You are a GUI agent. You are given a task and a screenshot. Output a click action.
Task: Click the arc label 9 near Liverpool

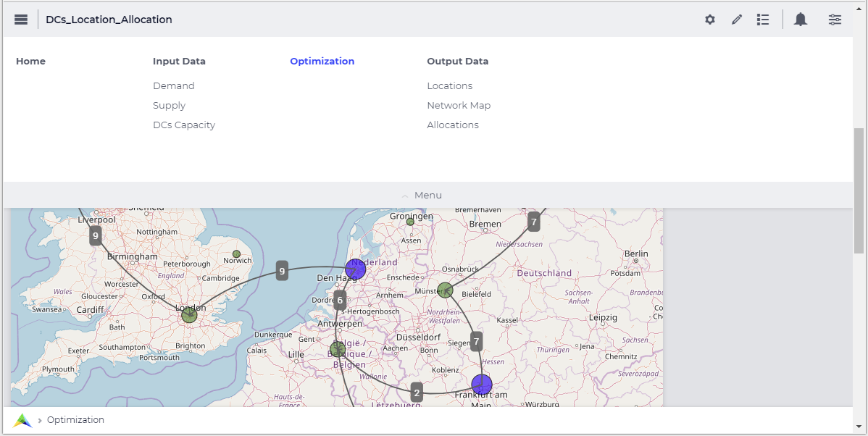[x=95, y=235]
